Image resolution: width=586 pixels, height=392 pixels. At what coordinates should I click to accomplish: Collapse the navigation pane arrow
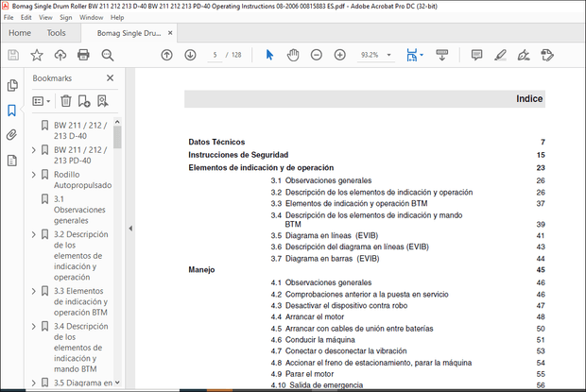click(130, 229)
